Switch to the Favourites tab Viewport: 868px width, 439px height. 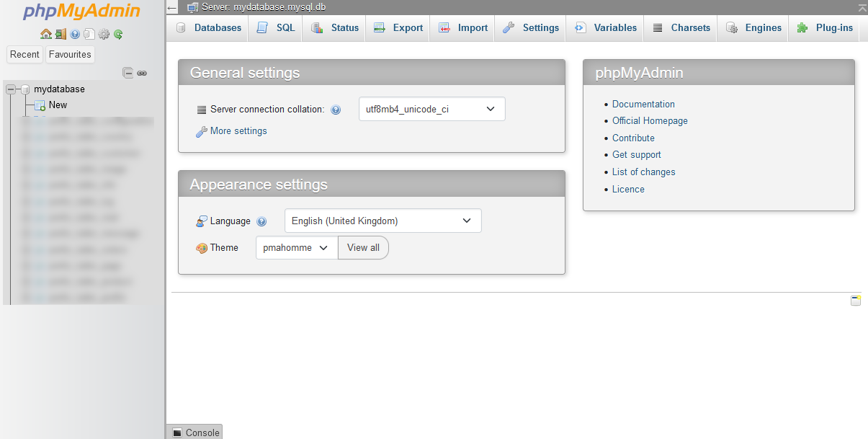click(x=69, y=54)
